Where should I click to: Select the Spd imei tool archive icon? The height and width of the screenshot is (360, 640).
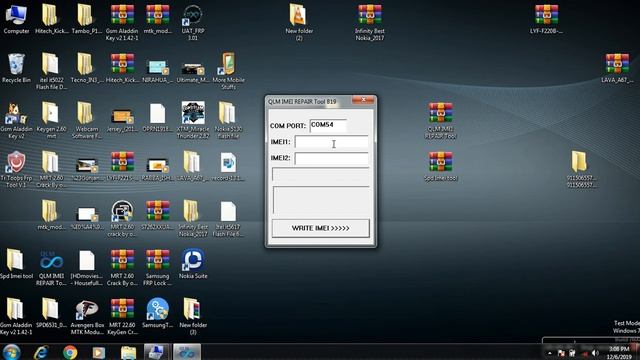pos(440,166)
